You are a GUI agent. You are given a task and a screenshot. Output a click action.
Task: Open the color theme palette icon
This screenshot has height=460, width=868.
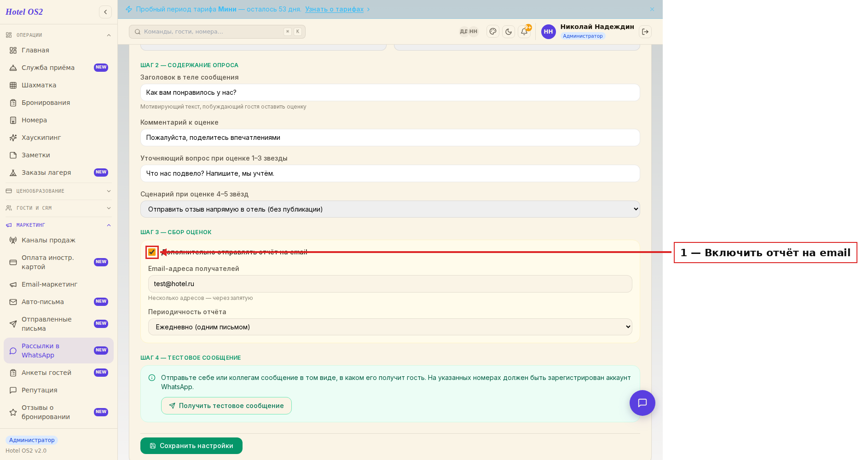coord(493,32)
